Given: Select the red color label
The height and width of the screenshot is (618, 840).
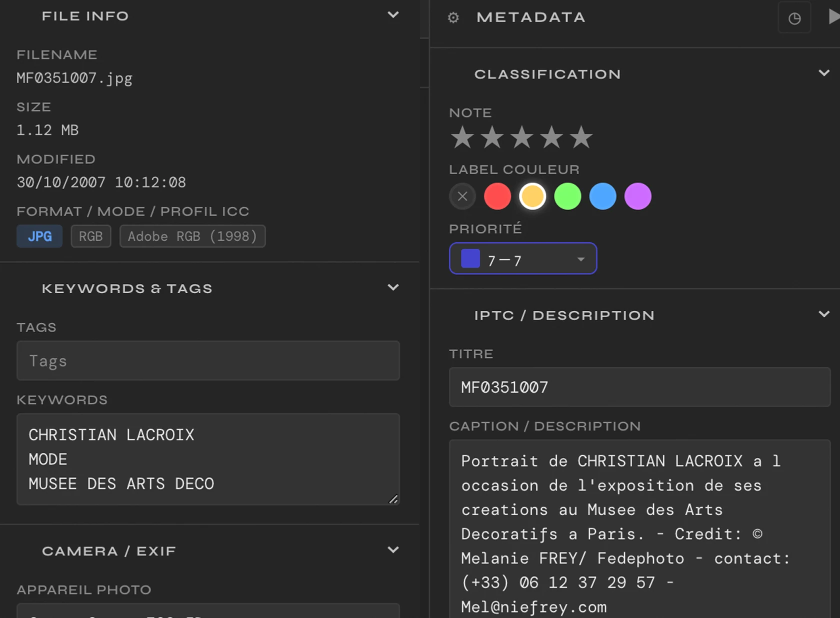Looking at the screenshot, I should pyautogui.click(x=497, y=196).
